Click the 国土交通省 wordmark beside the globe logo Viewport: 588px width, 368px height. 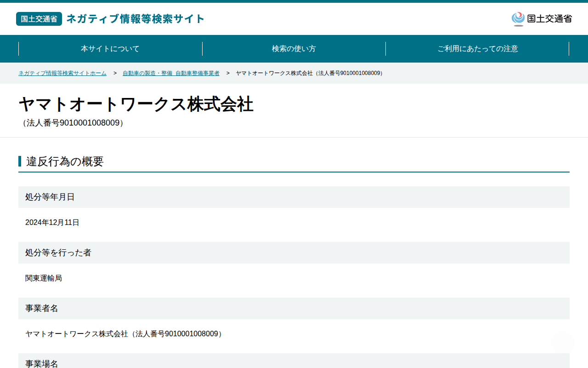[x=549, y=19]
